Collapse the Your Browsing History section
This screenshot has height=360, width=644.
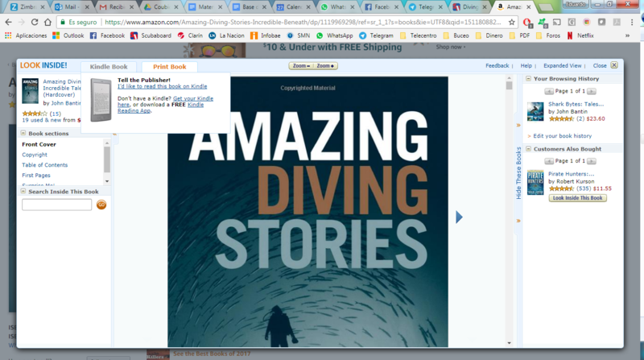(528, 79)
